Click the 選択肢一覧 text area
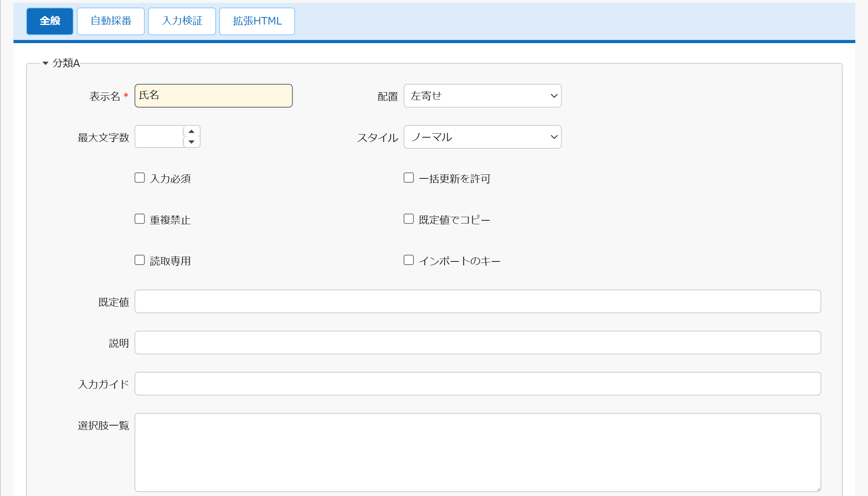Viewport: 868px width, 496px height. [x=478, y=452]
